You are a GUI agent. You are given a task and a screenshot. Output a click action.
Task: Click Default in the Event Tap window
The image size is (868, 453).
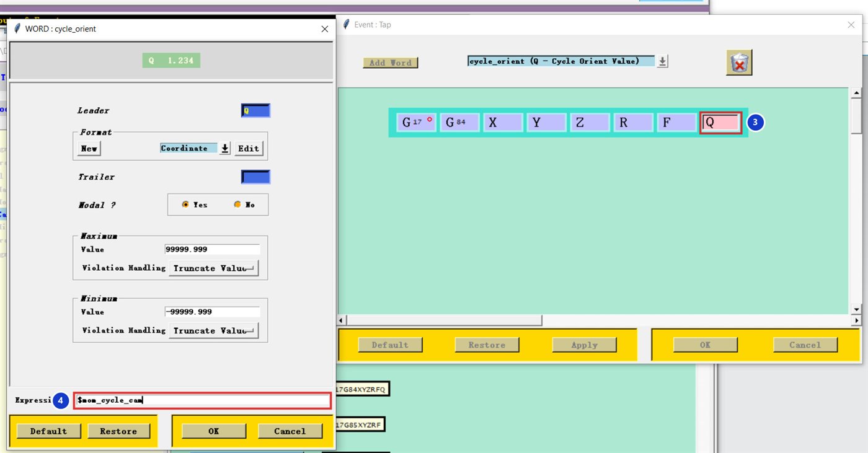390,345
